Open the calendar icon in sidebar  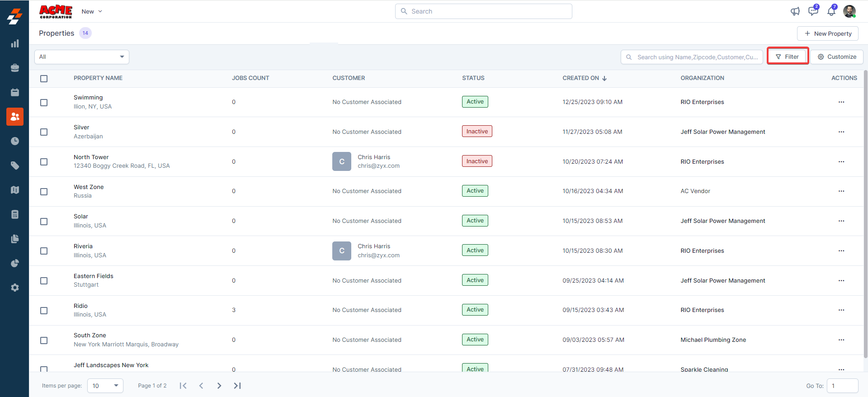click(x=15, y=92)
